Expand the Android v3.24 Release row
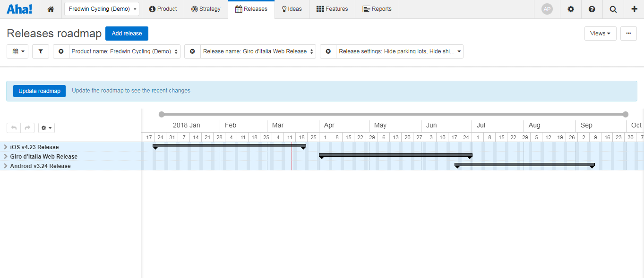This screenshot has width=644, height=278. click(5, 166)
